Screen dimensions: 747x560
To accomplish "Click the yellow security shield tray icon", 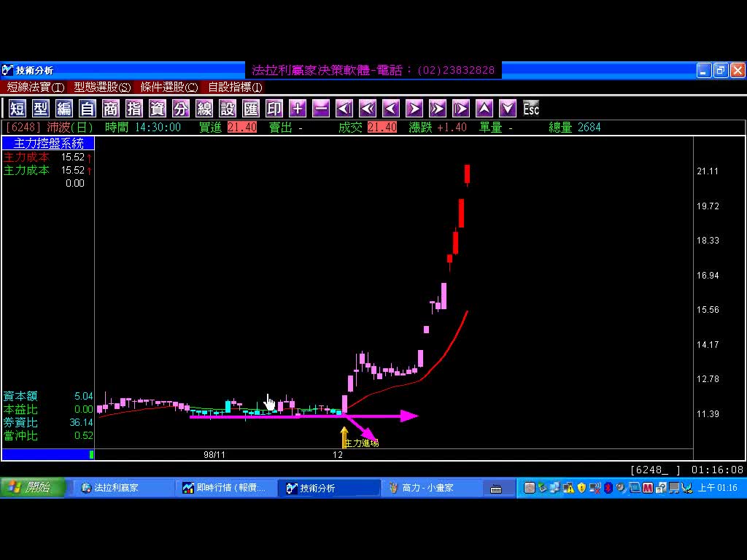I will [581, 488].
